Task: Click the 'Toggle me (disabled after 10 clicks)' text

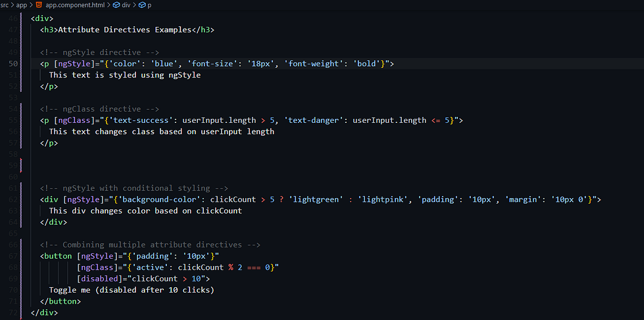Action: click(x=131, y=290)
